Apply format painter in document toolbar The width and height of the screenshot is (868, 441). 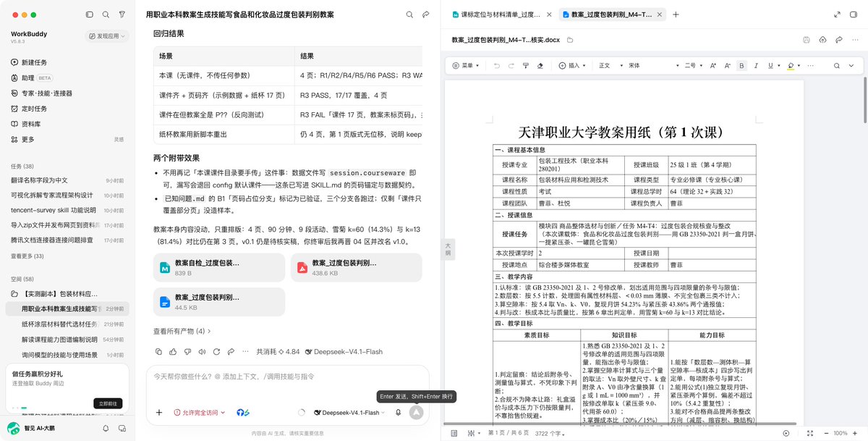pos(526,66)
